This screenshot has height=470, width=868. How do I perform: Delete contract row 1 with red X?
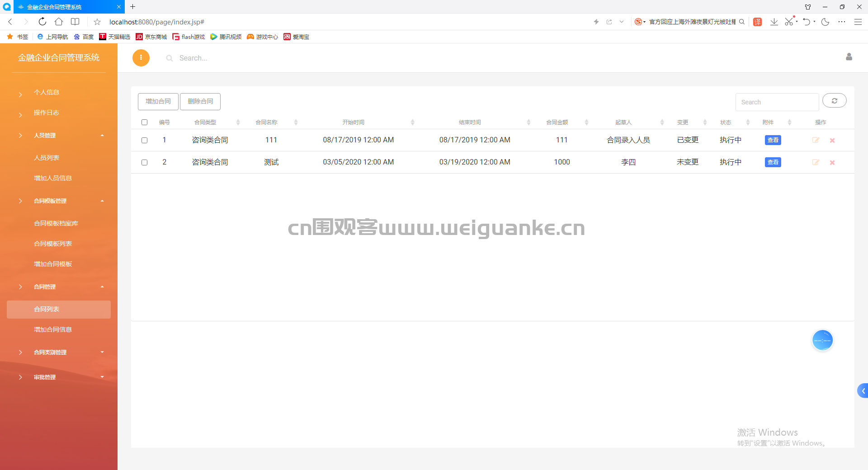[832, 141]
